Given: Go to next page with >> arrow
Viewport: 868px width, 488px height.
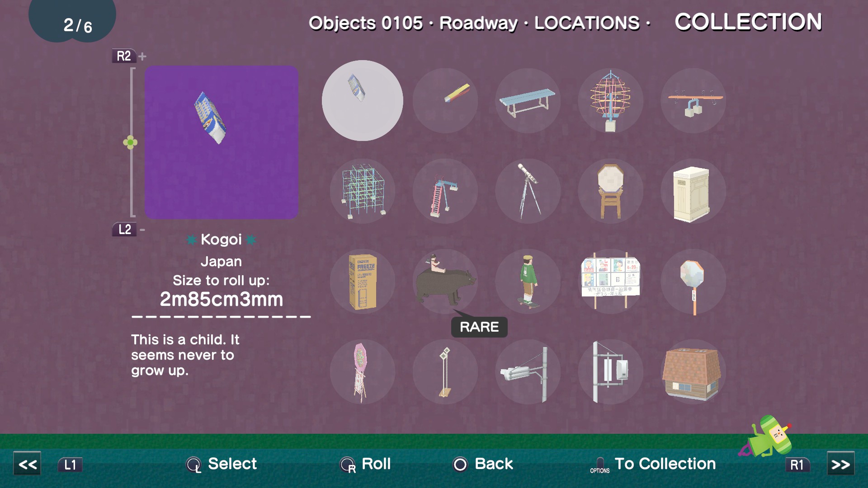Looking at the screenshot, I should [x=840, y=464].
